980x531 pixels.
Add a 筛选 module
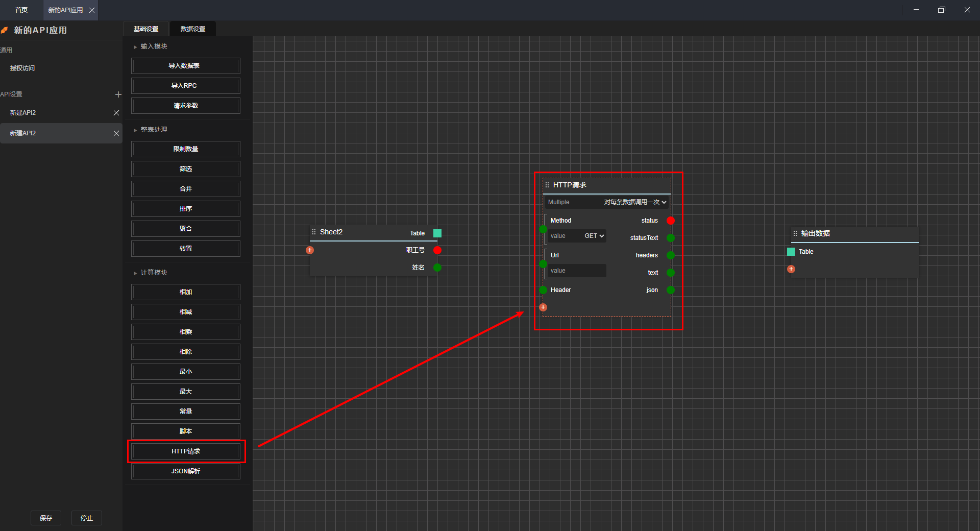[186, 169]
